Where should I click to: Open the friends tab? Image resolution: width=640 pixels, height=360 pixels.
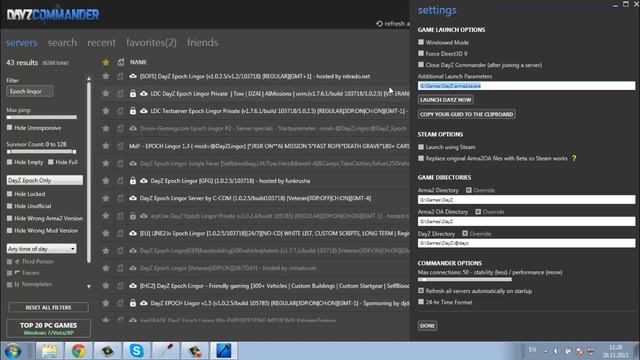tap(202, 42)
